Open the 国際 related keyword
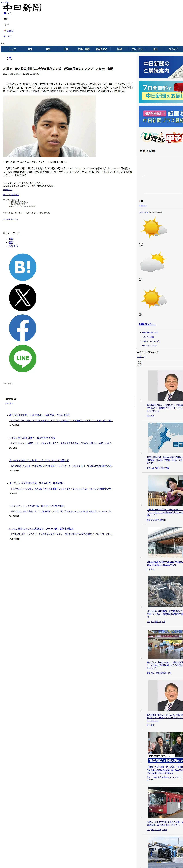This screenshot has height=868, width=183. pos(11,239)
